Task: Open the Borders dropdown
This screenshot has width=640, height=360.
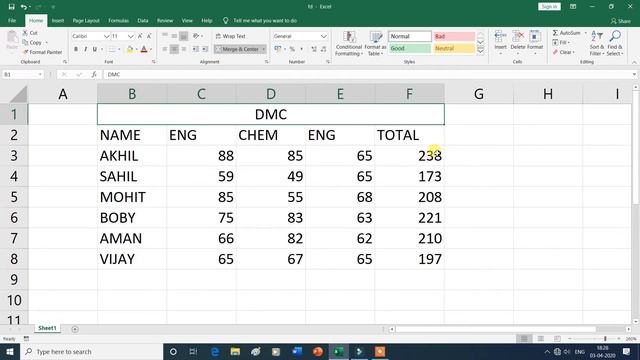Action: [x=119, y=49]
